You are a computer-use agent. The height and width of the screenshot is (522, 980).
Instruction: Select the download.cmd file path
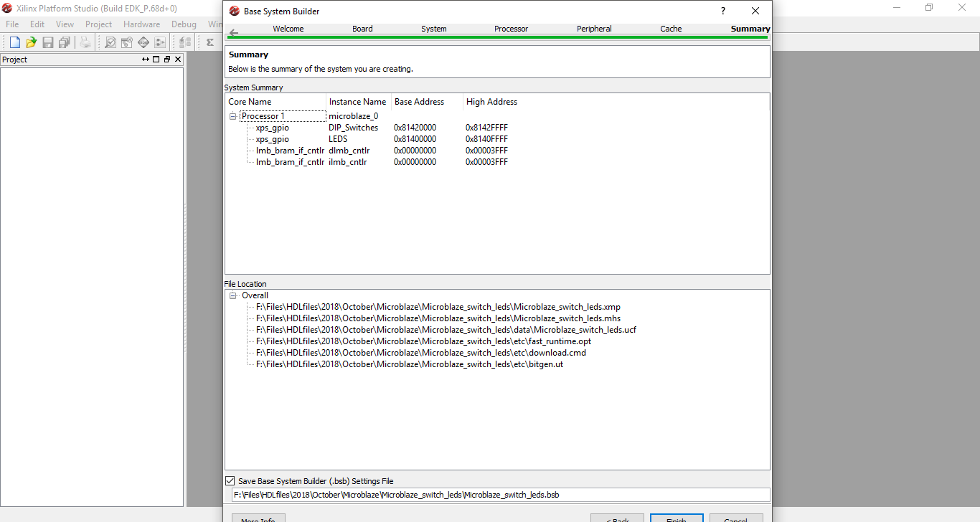point(421,353)
